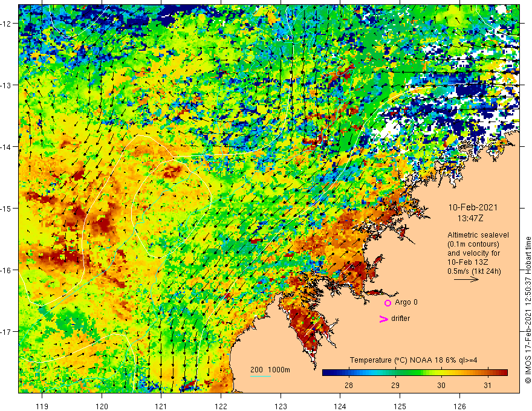This screenshot has width=532, height=411.
Task: Click the '13:47Z' time label
Action: coord(470,218)
